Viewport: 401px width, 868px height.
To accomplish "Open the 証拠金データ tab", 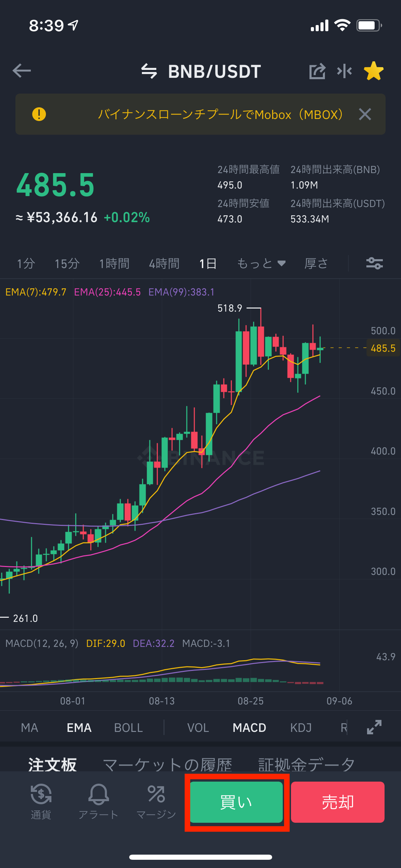I will [307, 764].
